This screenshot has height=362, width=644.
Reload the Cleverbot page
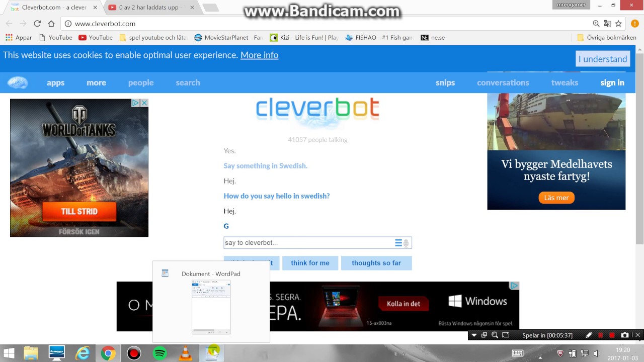(37, 24)
